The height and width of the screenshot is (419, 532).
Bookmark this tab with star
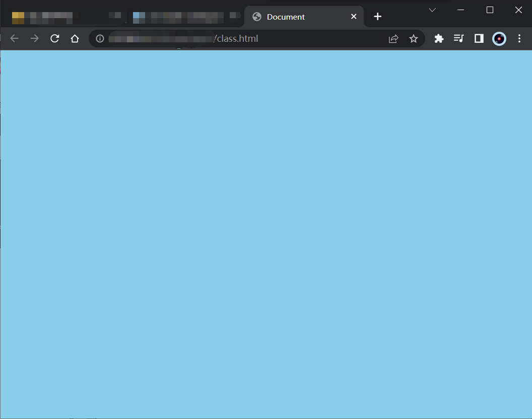coord(413,39)
